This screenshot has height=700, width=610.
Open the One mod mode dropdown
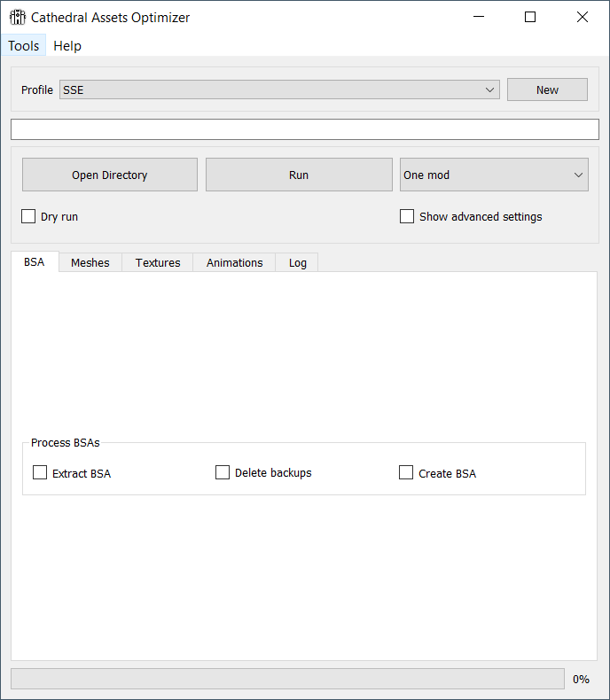[494, 175]
